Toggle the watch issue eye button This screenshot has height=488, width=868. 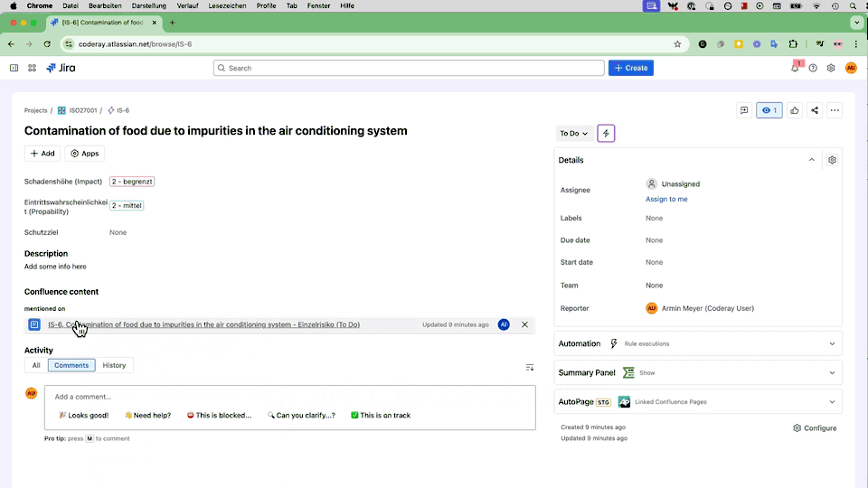click(x=769, y=110)
